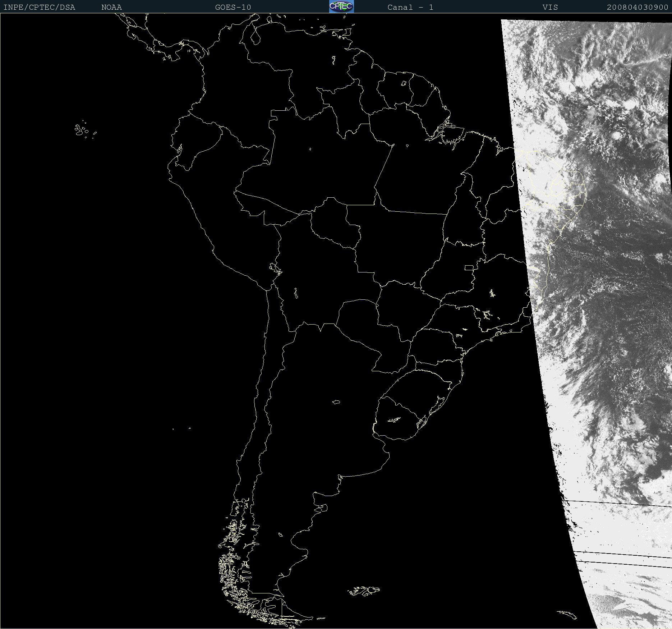The height and width of the screenshot is (629, 672).
Task: Click the 'Canal - 1' channel label
Action: coord(410,7)
